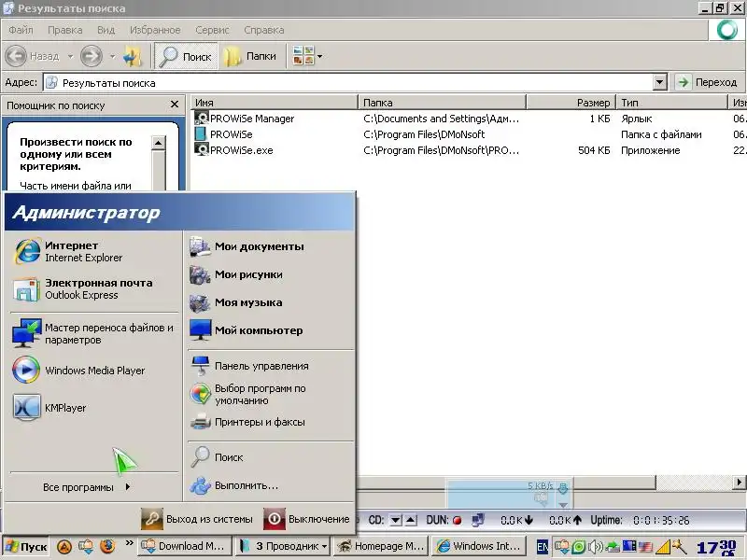The image size is (747, 560).
Task: Open the Files and Settings Transfer Wizard
Action: tap(92, 333)
